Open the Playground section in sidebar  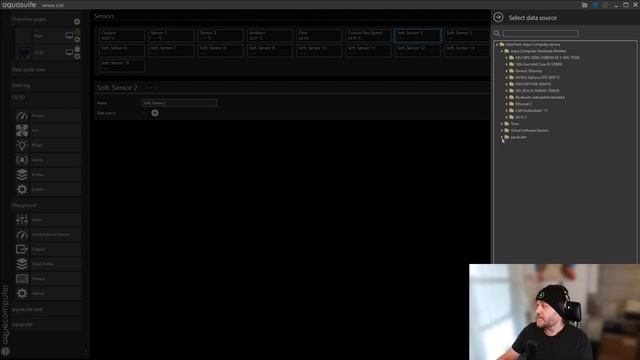point(24,205)
